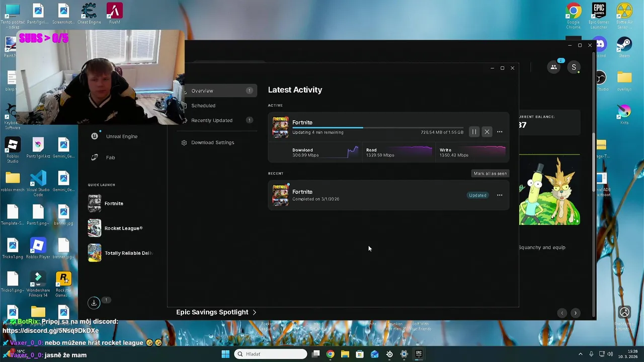
Task: Click the downloads arrow icon in sidebar
Action: (x=94, y=302)
